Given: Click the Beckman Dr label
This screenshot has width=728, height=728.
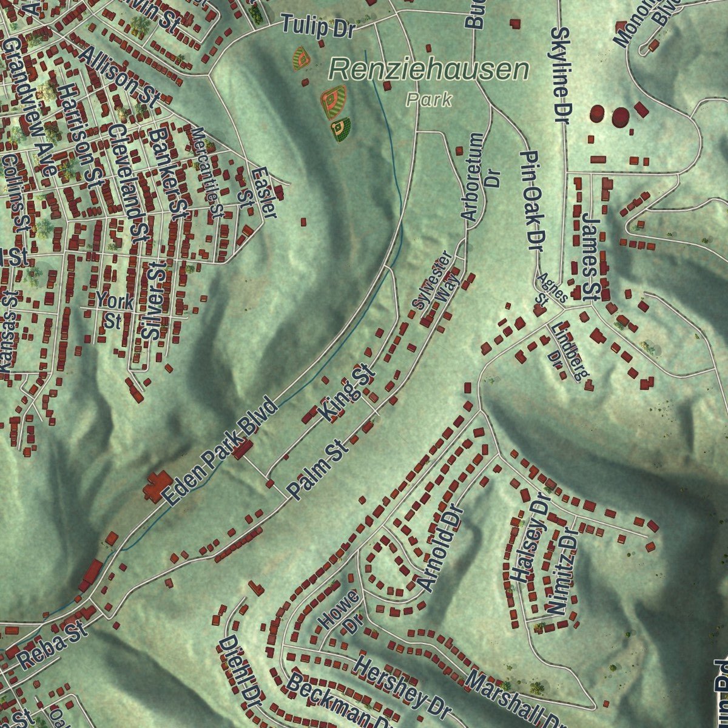Looking at the screenshot, I should tap(340, 701).
